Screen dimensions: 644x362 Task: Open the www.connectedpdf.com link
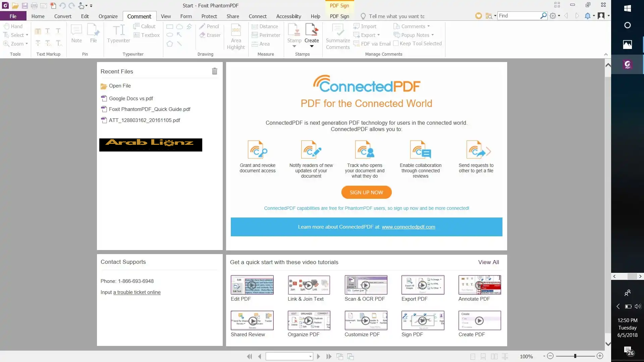pyautogui.click(x=408, y=227)
